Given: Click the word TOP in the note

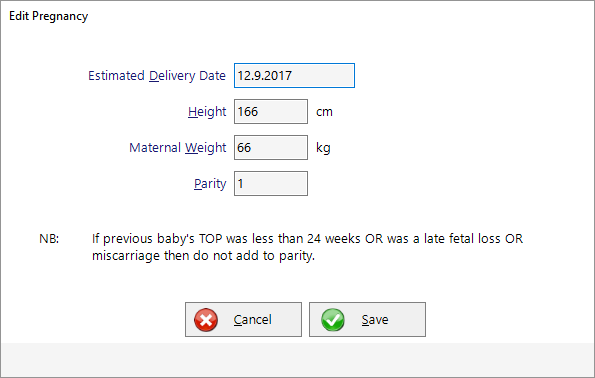Looking at the screenshot, I should [x=211, y=239].
